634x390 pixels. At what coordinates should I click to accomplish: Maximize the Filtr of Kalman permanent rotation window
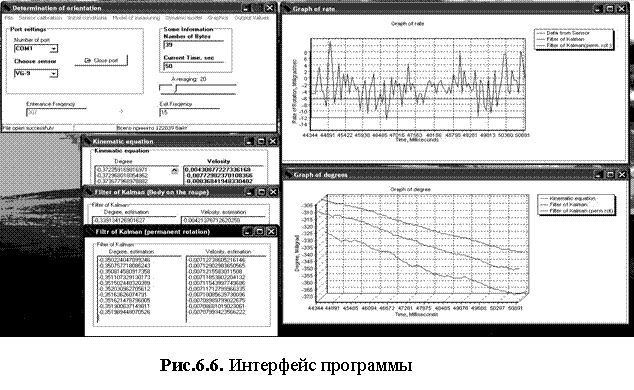(260, 232)
